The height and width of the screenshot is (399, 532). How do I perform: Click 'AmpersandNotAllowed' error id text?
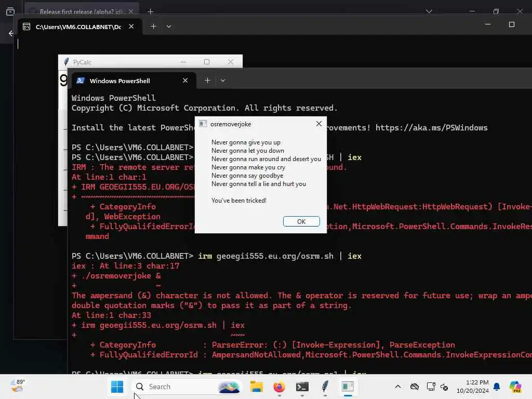coord(256,355)
